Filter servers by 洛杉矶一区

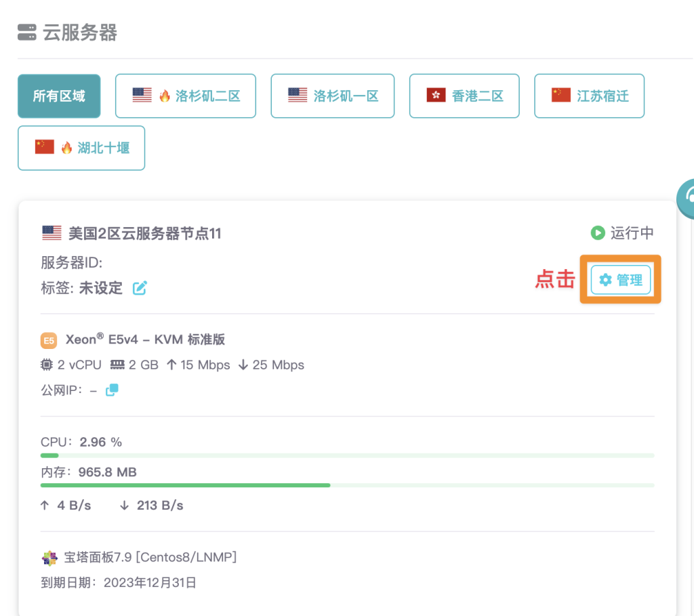pyautogui.click(x=332, y=96)
